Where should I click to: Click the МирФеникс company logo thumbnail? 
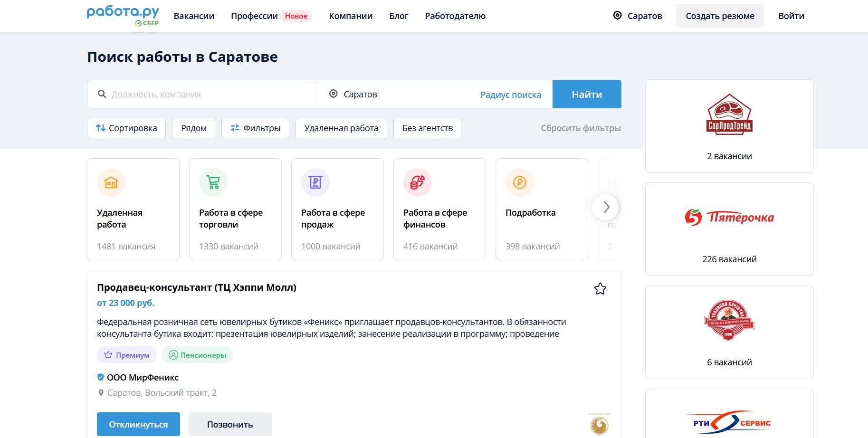coord(600,424)
